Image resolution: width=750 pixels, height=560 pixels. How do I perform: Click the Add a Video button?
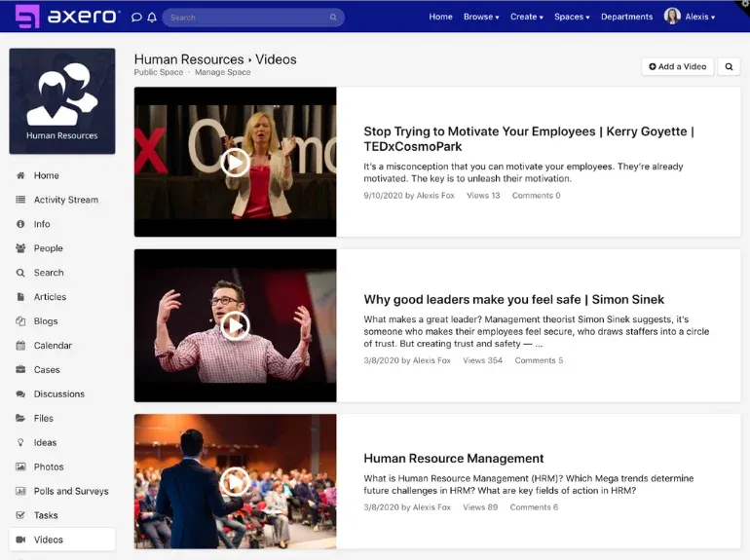[x=677, y=66]
